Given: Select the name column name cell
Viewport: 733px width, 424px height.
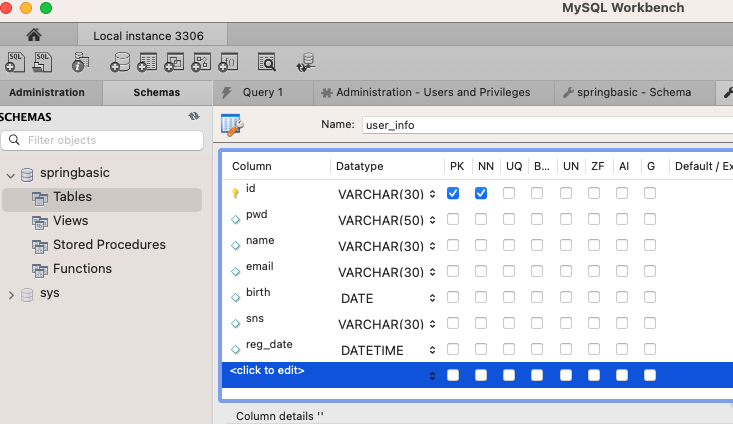Looking at the screenshot, I should click(260, 240).
